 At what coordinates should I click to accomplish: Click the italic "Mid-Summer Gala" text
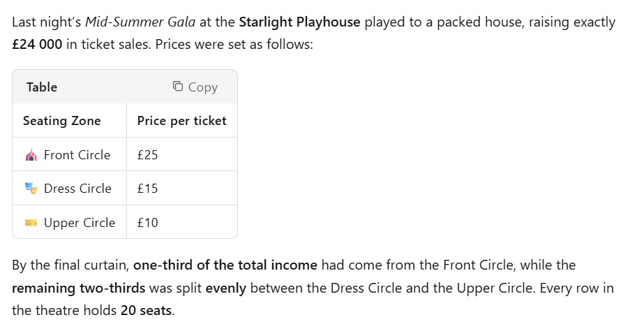pyautogui.click(x=140, y=22)
